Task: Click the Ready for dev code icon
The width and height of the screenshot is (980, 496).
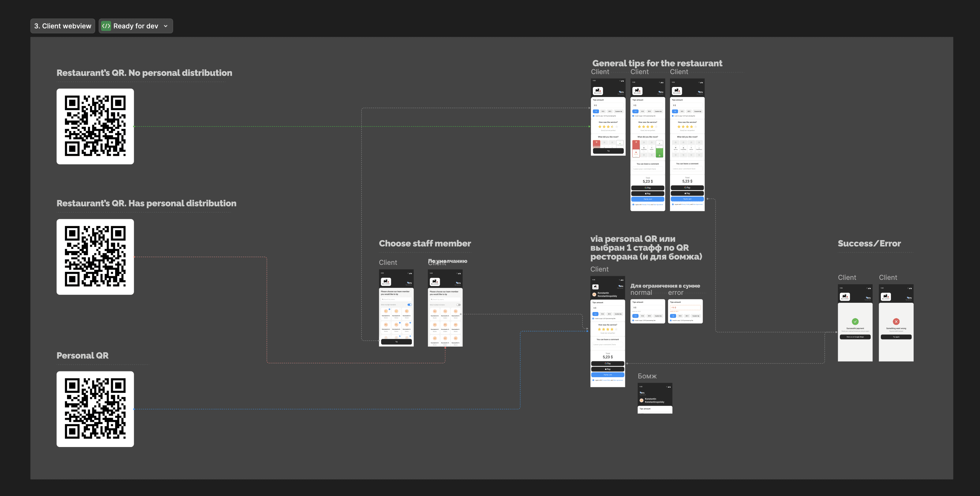Action: pos(106,26)
